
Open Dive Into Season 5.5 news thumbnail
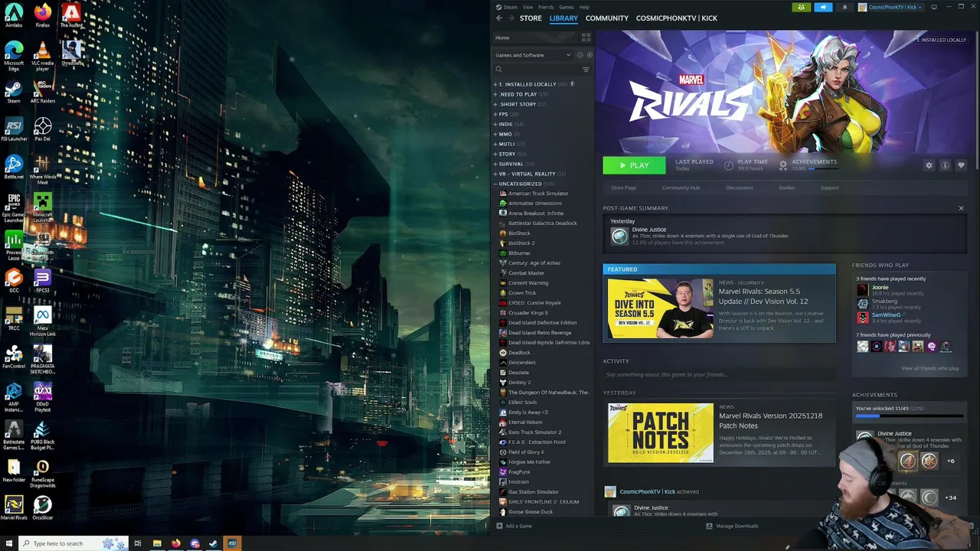(x=660, y=308)
